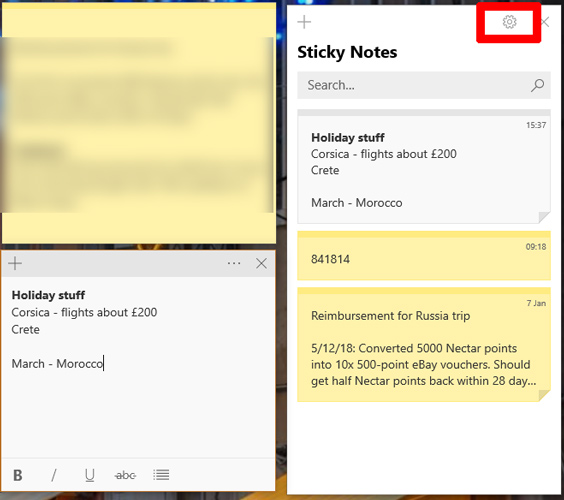The height and width of the screenshot is (500, 564).
Task: Toggle strikethrough formatting
Action: [x=125, y=476]
